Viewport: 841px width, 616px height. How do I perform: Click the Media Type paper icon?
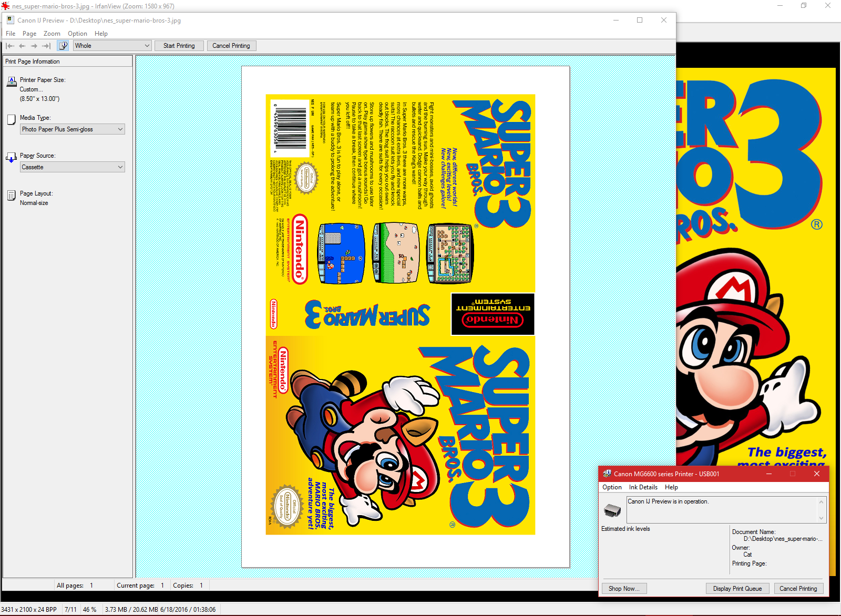pyautogui.click(x=12, y=119)
